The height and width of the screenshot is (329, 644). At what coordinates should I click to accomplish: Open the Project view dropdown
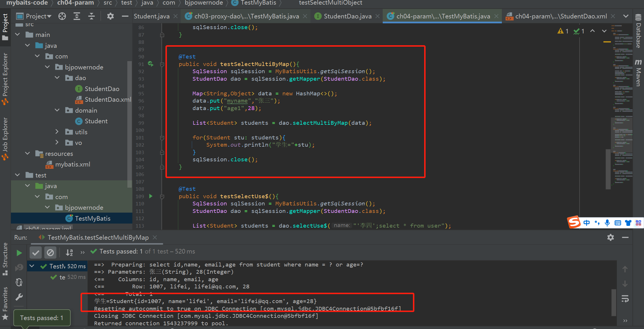38,16
